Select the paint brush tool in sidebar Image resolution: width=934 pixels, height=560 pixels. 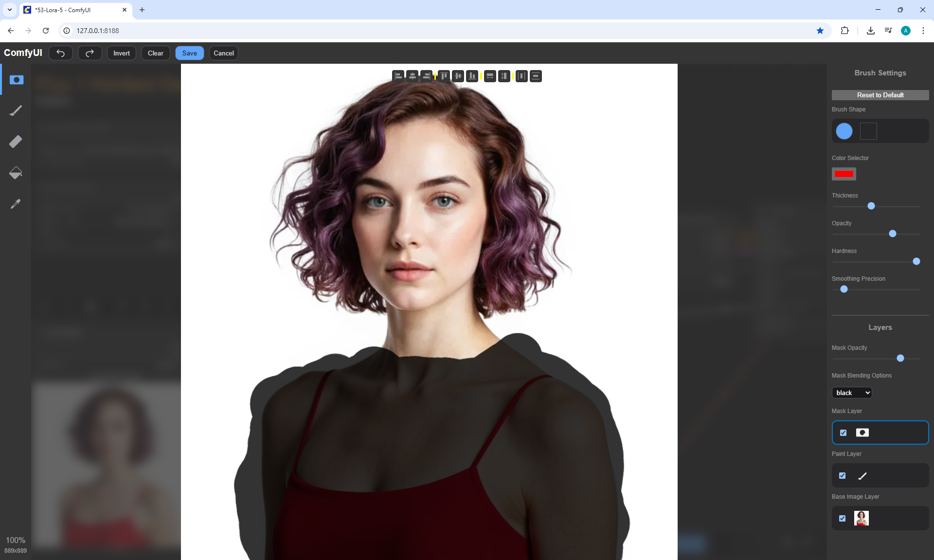point(16,111)
